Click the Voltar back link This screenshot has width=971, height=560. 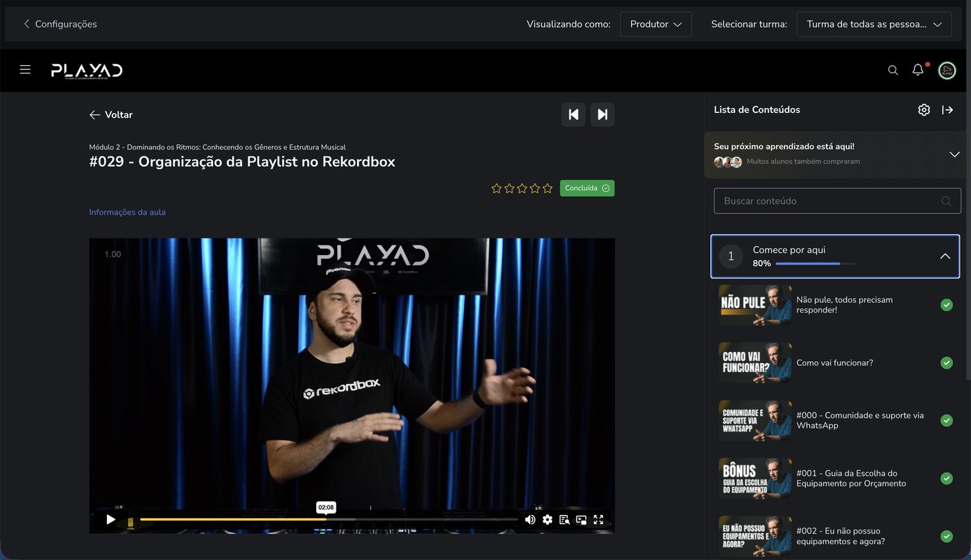pos(111,114)
